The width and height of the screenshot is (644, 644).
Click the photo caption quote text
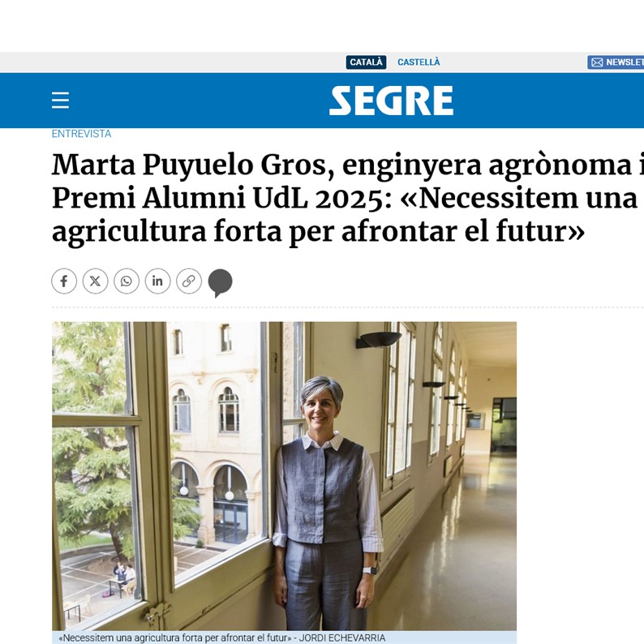(174, 638)
